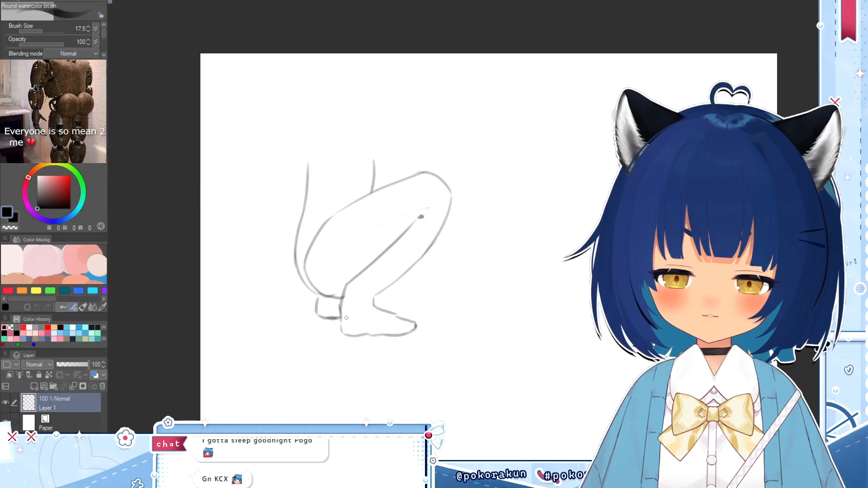Pick the yellow swatch in the color set
868x488 pixels.
36,291
